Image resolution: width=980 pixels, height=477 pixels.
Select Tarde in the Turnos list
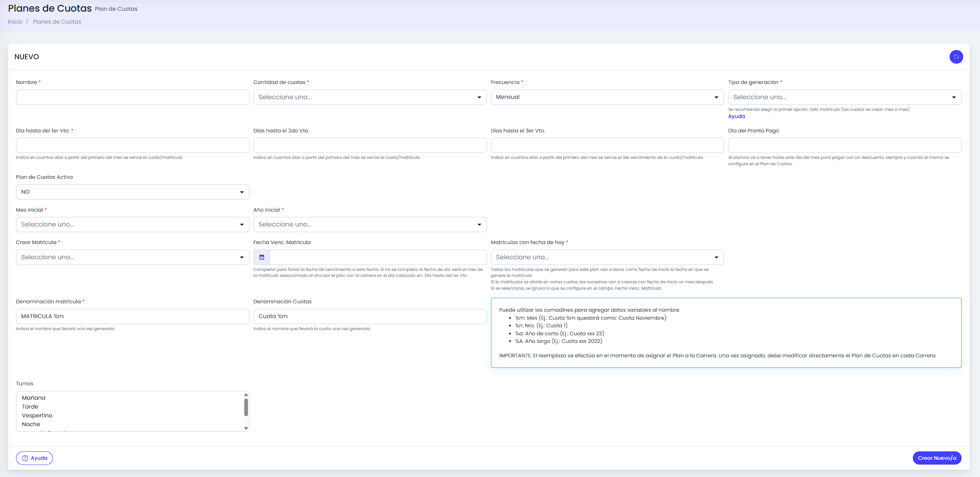(x=30, y=407)
